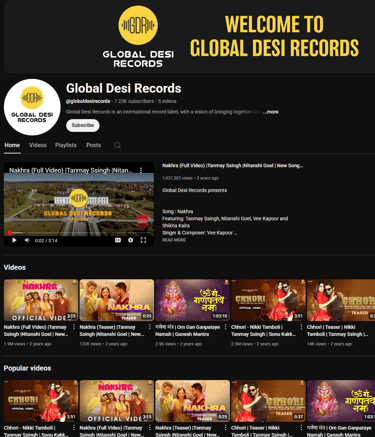Click the 1,937,305 views text

[x=177, y=178]
